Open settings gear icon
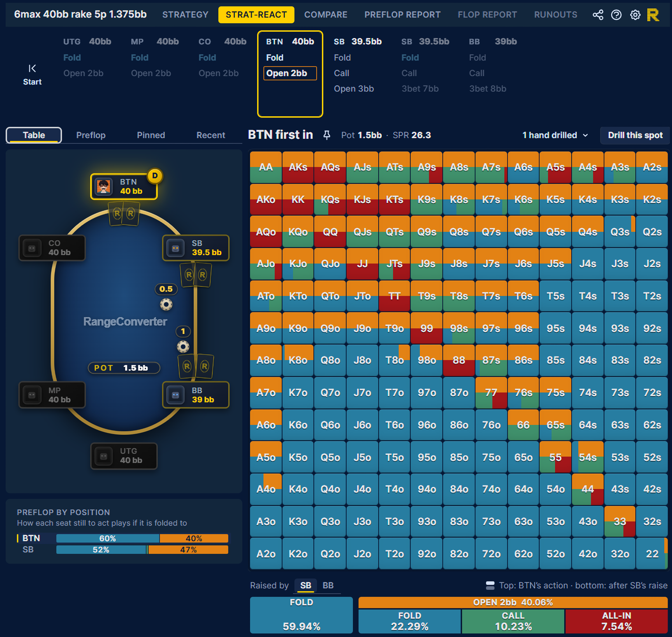This screenshot has height=637, width=672. (635, 15)
